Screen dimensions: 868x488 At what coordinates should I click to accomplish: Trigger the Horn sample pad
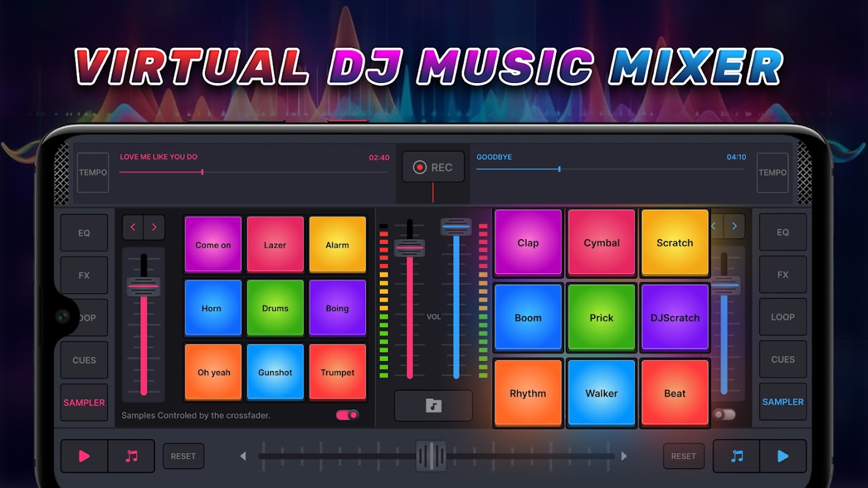213,308
